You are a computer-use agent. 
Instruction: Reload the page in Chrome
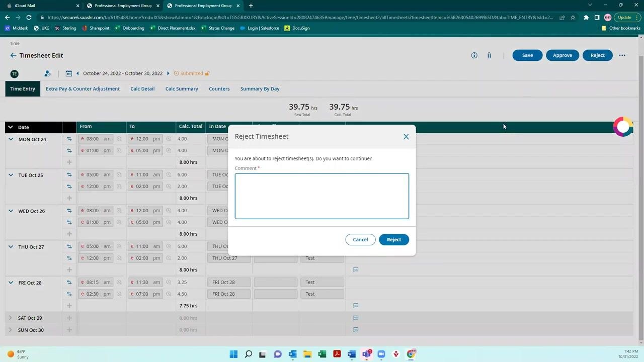click(x=29, y=17)
